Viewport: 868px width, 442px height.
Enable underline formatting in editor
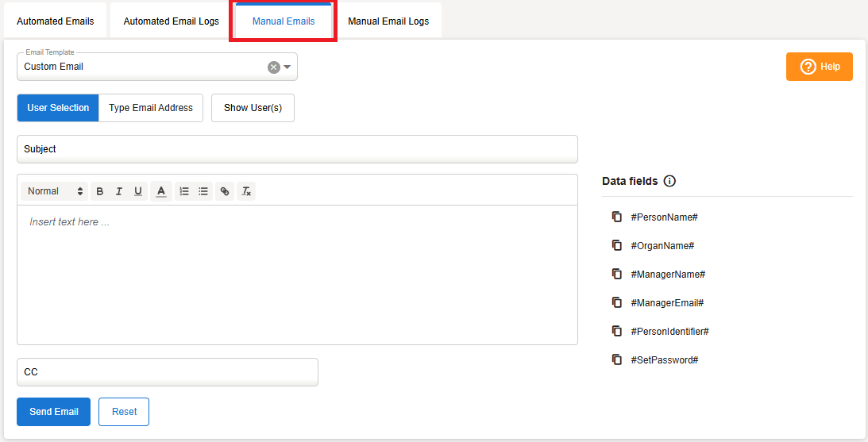[x=138, y=191]
